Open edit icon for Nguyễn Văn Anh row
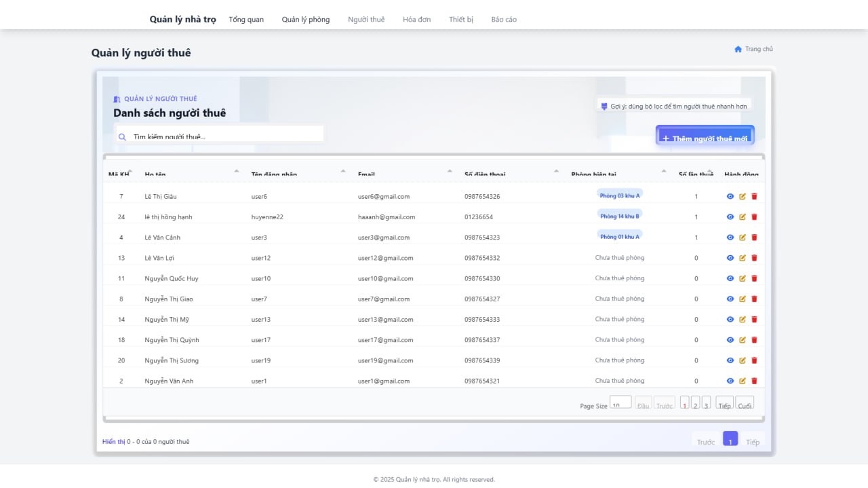 pos(742,381)
